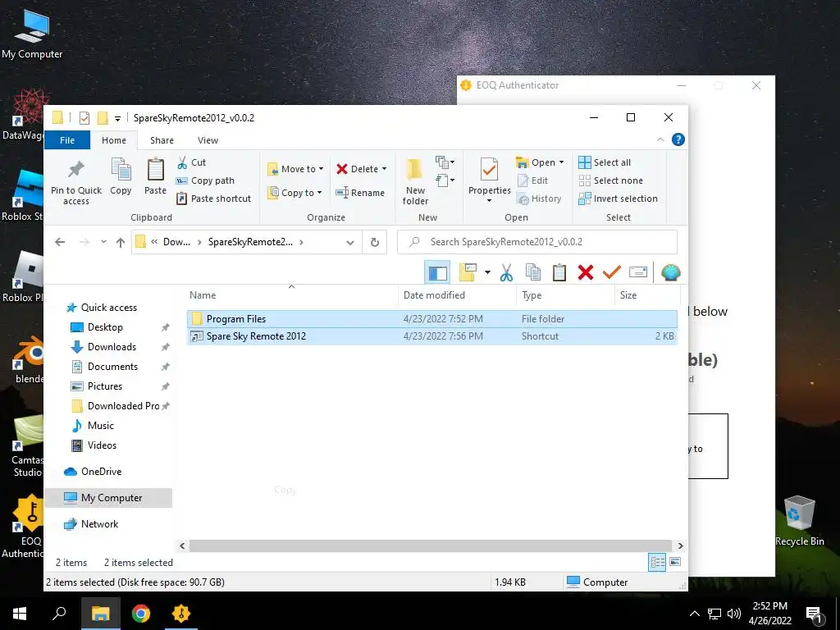Toggle the navigation pane toolbar button
The image size is (840, 630).
(x=438, y=272)
